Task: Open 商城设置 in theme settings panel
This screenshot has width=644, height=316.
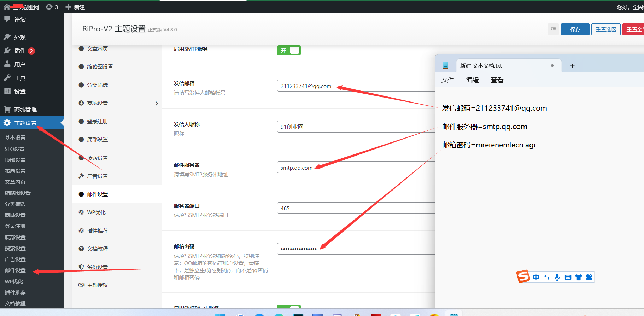Action: 97,103
